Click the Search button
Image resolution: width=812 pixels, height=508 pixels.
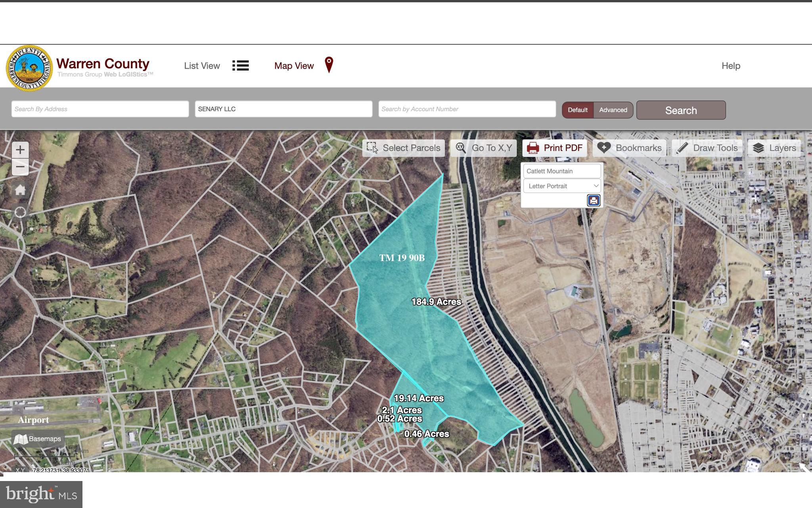coord(681,110)
